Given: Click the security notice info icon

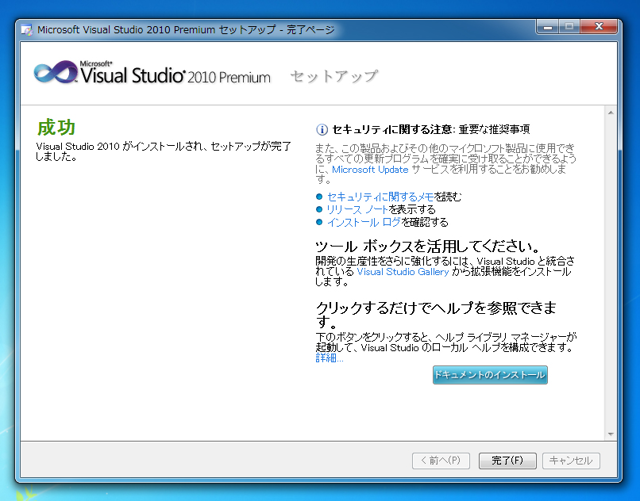Looking at the screenshot, I should pos(322,130).
